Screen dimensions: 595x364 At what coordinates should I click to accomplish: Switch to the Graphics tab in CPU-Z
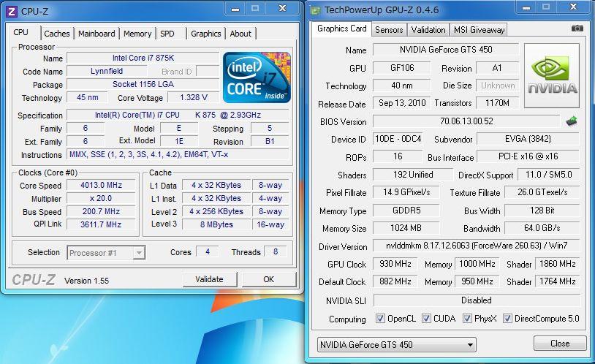(206, 34)
